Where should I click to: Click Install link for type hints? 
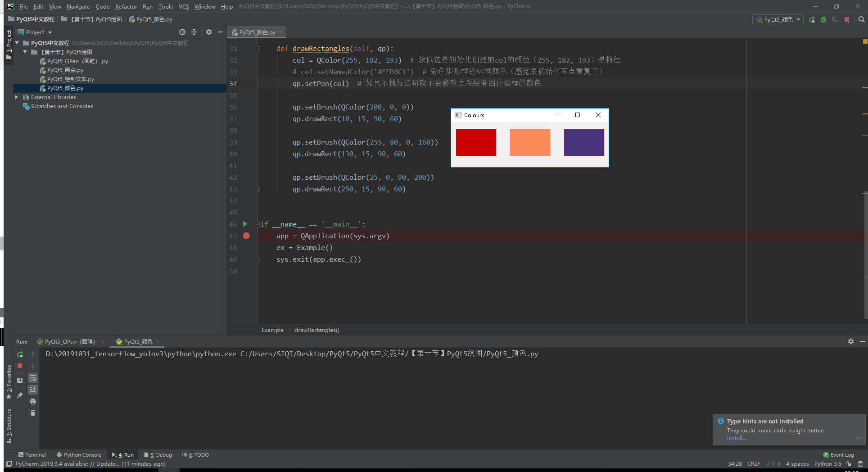(736, 438)
